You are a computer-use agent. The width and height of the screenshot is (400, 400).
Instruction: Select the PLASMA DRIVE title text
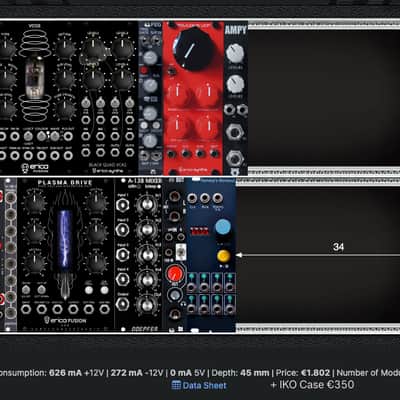tap(65, 183)
